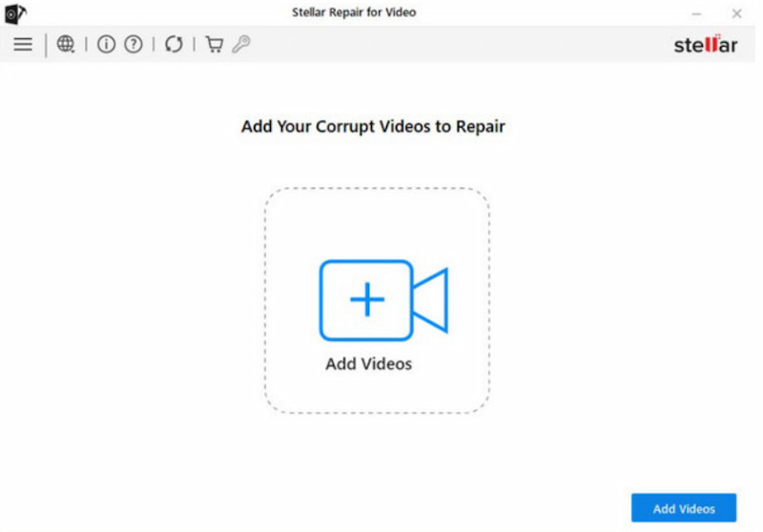Click the Add Videos label under camera
Screen dimensions: 763x532
click(x=368, y=364)
